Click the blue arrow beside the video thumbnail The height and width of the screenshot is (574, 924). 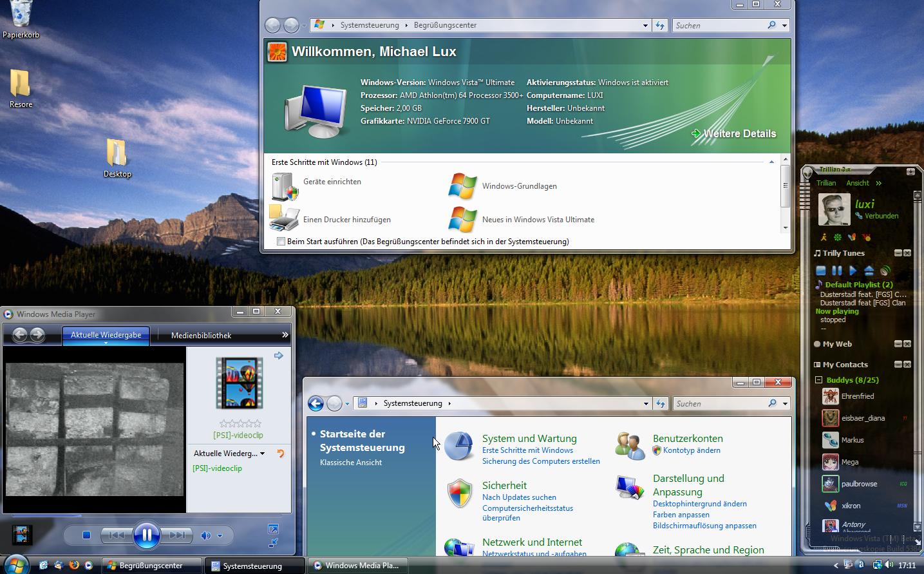[278, 356]
